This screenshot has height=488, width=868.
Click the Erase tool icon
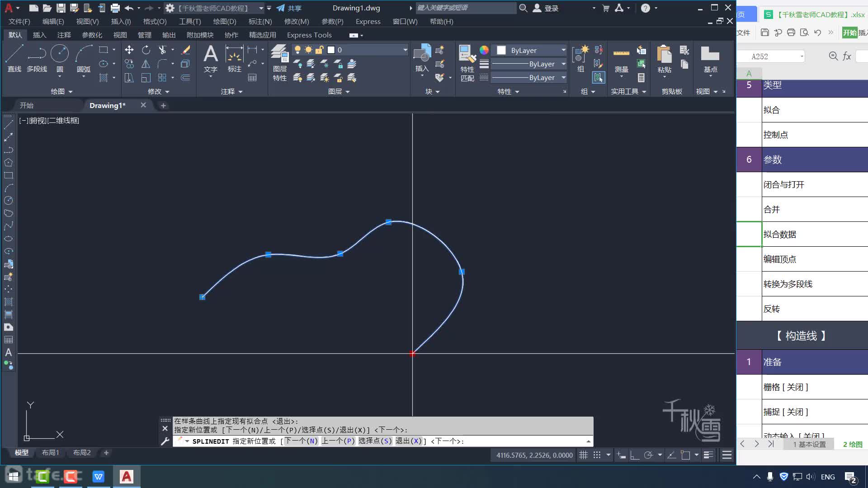coord(185,50)
